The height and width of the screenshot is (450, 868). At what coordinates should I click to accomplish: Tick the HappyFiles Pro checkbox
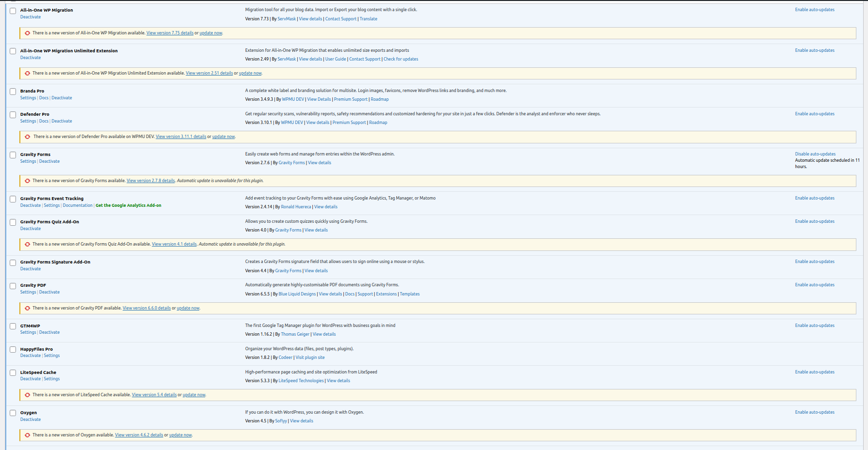pyautogui.click(x=13, y=350)
